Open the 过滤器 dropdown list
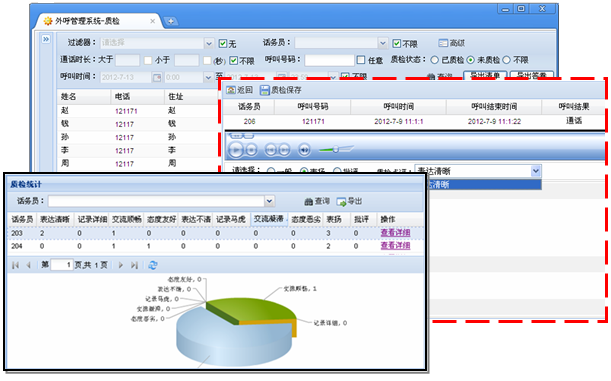Viewport: 611px width, 381px height. click(x=209, y=43)
